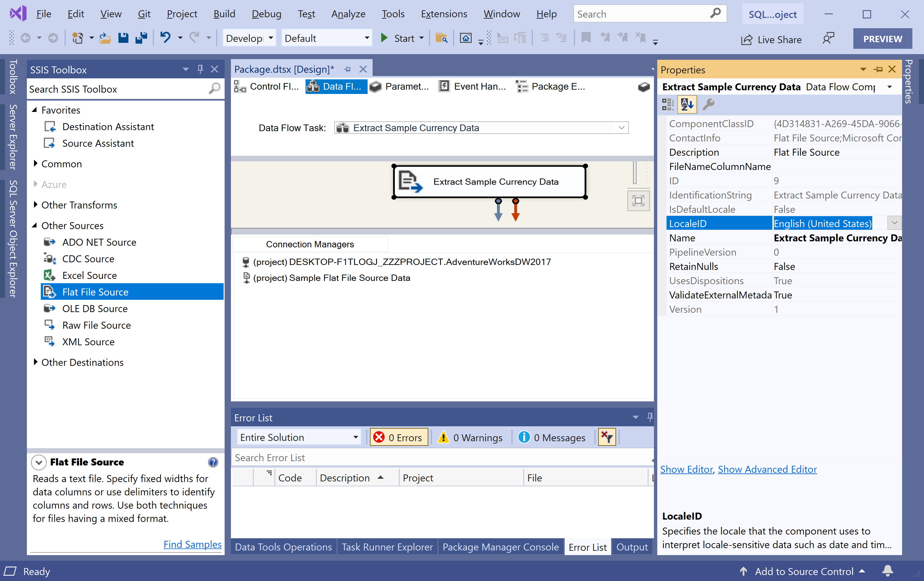This screenshot has height=581, width=924.
Task: Toggle the 0 Errors filter button
Action: click(399, 437)
